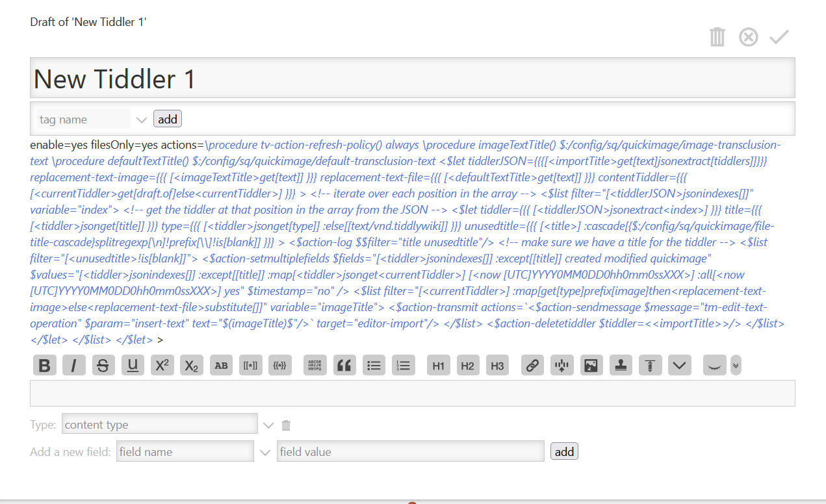Apply italic formatting
The height and width of the screenshot is (504, 826).
(74, 366)
